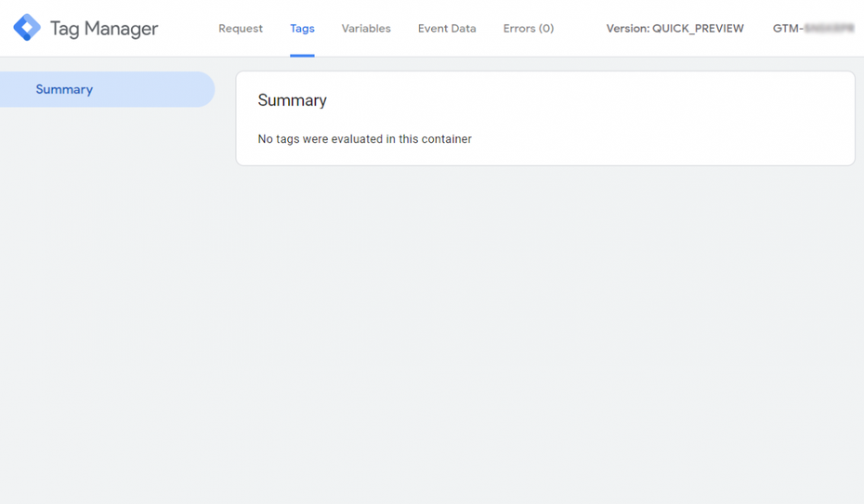The height and width of the screenshot is (504, 864).
Task: Open the Variables tab
Action: tap(366, 29)
